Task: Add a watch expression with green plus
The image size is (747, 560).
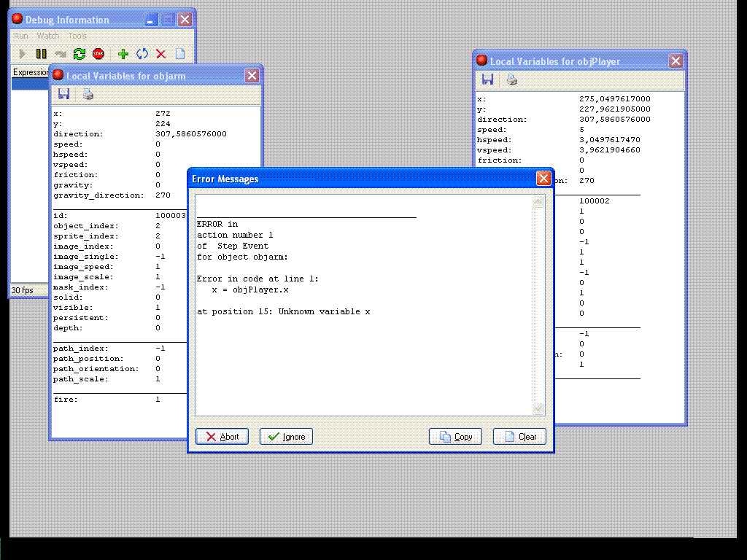Action: (123, 54)
